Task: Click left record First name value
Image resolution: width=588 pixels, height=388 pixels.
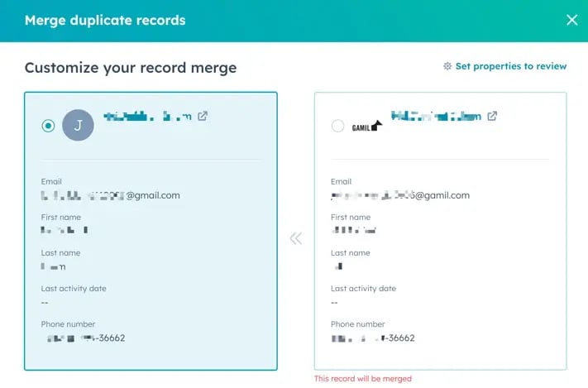Action: 65,230
